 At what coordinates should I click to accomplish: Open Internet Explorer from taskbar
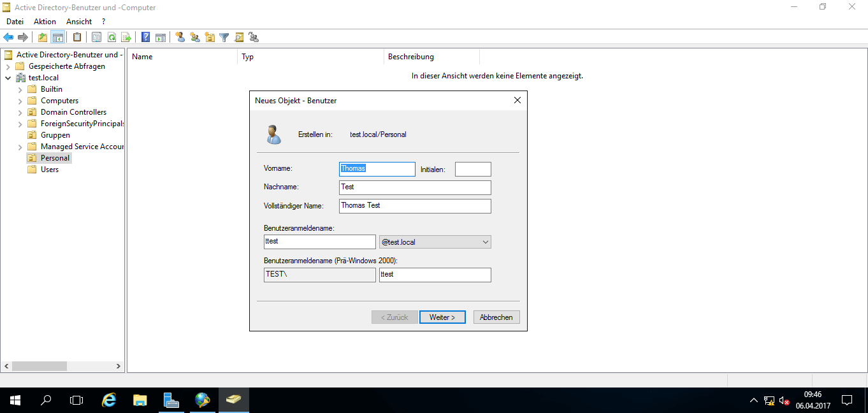110,400
